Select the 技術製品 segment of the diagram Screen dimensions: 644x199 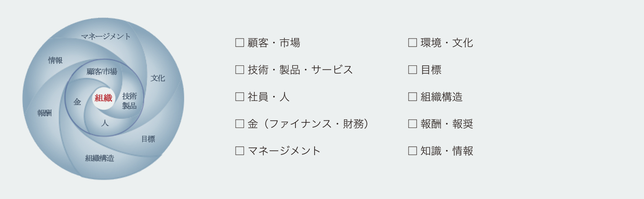(x=129, y=101)
